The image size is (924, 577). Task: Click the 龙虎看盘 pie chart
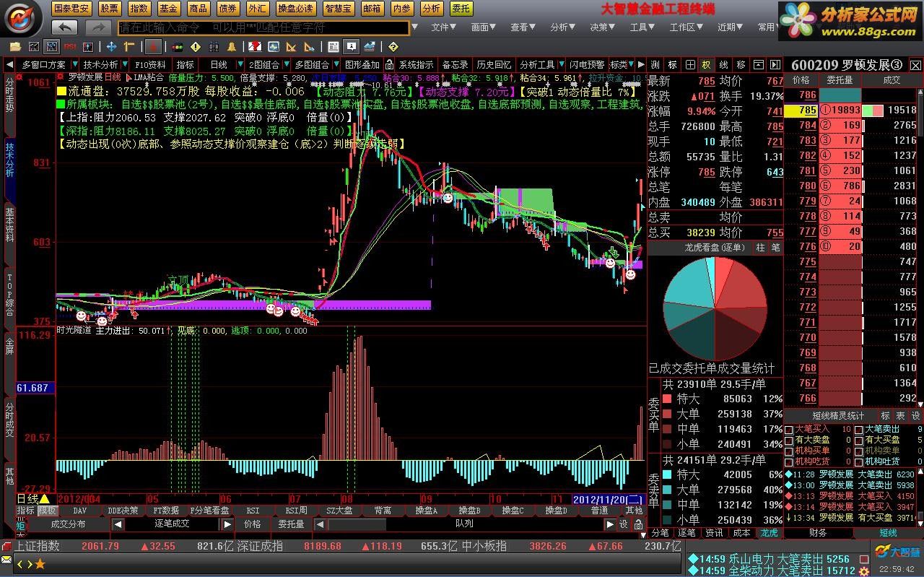pyautogui.click(x=715, y=308)
